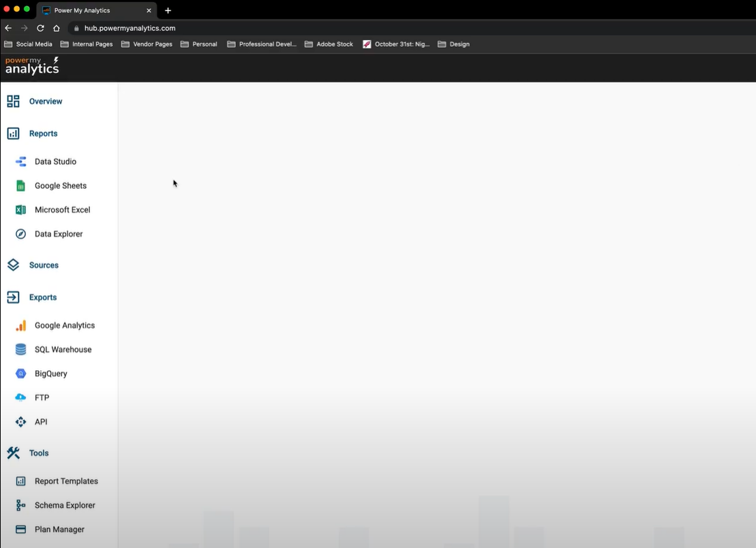This screenshot has height=548, width=756.
Task: Go to the Overview section
Action: [45, 102]
